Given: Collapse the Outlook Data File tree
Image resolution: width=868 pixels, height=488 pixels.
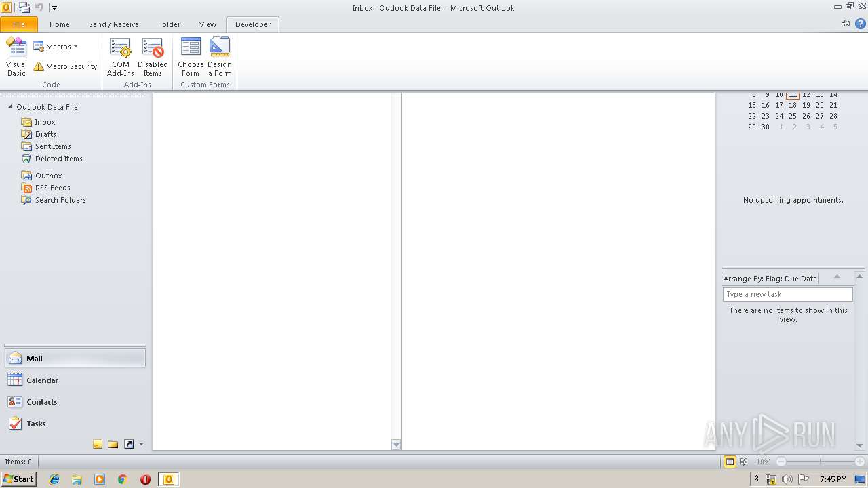Looking at the screenshot, I should pos(10,107).
